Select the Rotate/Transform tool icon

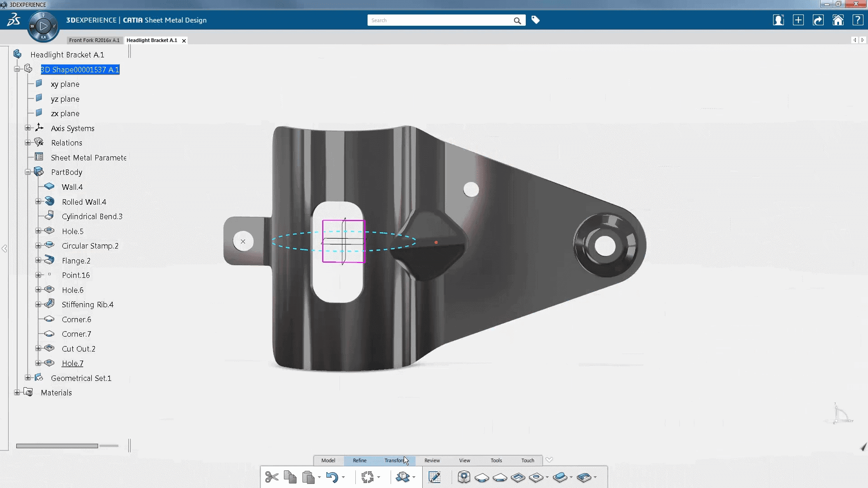[366, 477]
